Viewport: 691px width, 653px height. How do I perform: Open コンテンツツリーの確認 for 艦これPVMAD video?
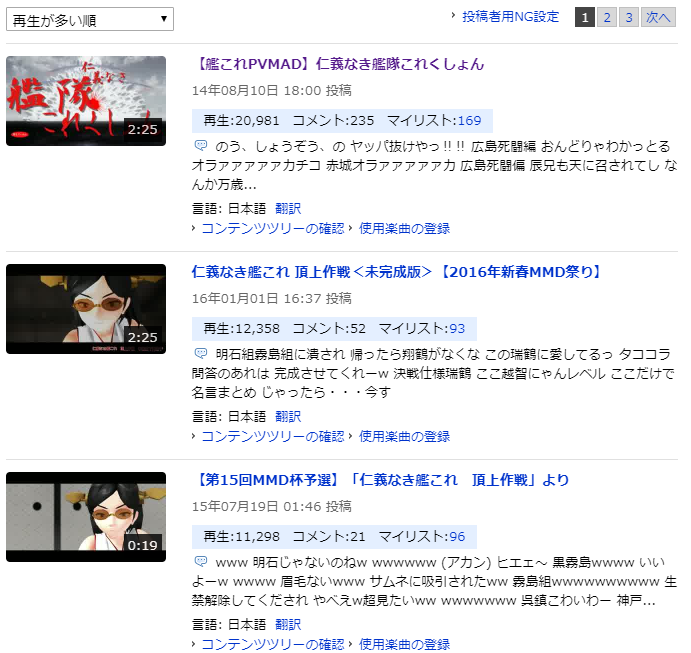[272, 228]
